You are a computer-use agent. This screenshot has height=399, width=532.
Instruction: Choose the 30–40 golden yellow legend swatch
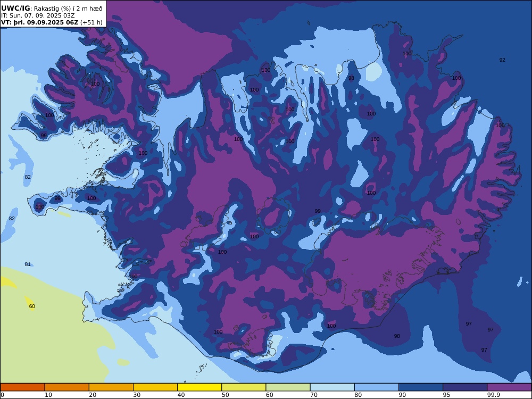pos(155,387)
